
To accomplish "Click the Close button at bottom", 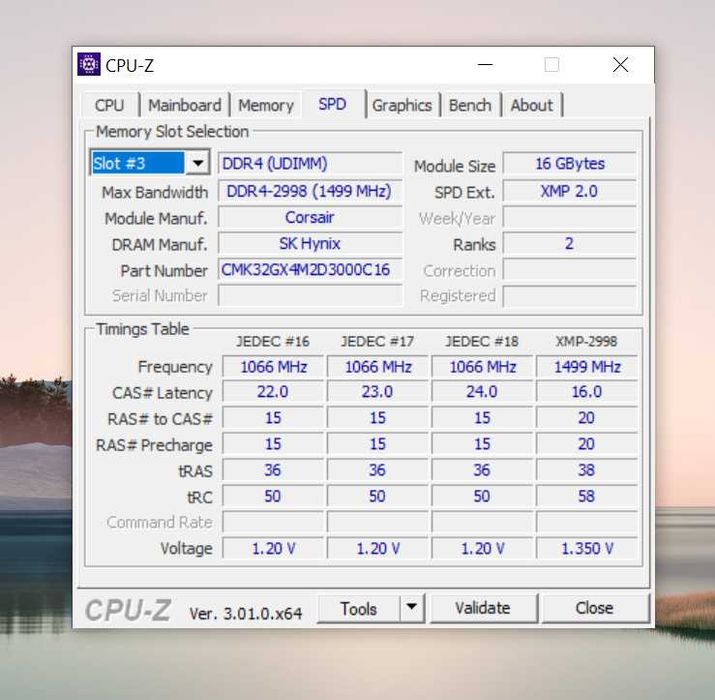I will [594, 608].
